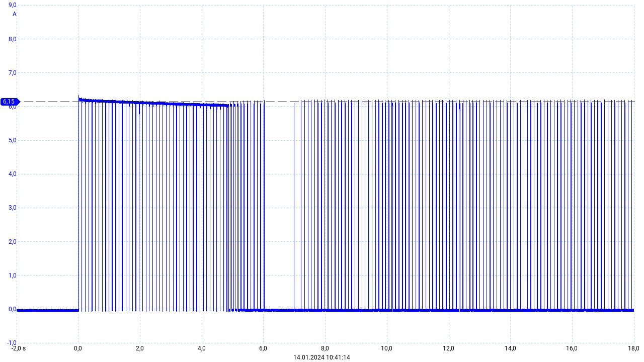Click the 18,0 time axis label
Image resolution: width=644 pixels, height=362 pixels.
pos(633,348)
